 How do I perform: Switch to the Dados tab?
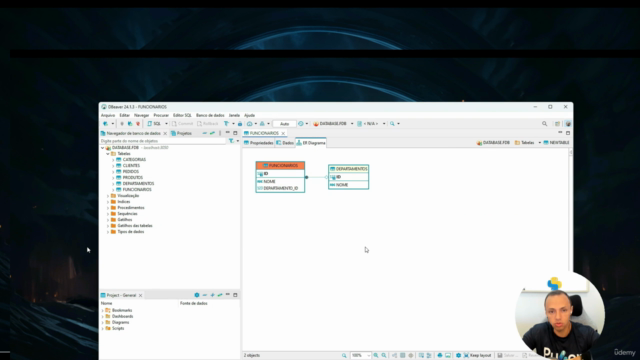(285, 143)
